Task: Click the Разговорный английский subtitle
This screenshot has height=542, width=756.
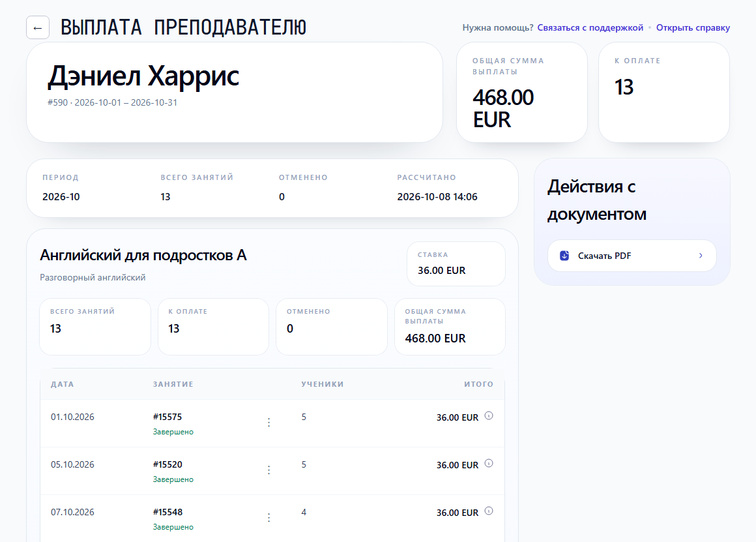Action: coord(93,277)
